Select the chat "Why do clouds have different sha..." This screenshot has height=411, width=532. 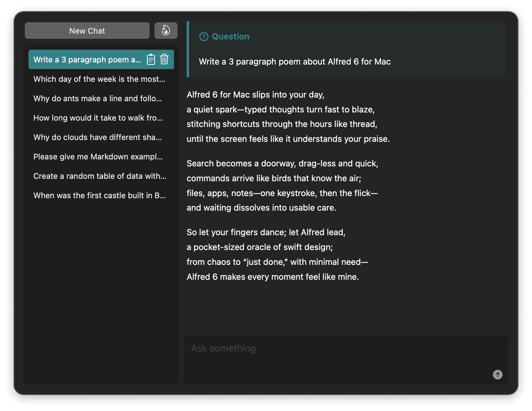[101, 137]
